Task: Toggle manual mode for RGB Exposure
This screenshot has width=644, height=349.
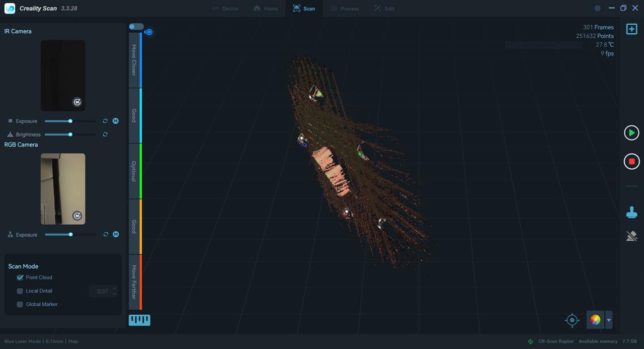Action: pos(116,234)
